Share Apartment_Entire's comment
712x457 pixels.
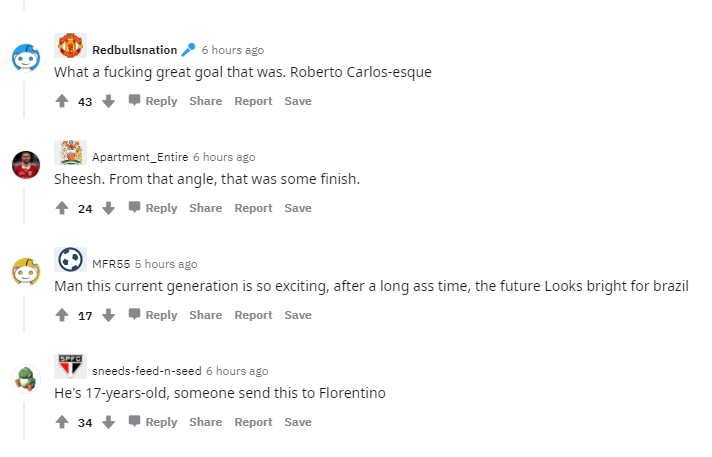coord(205,208)
